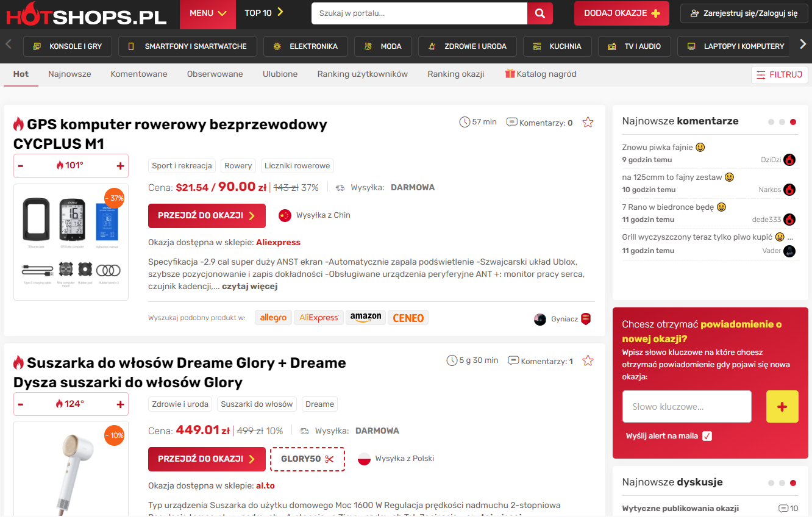Viewport: 812px width, 519px height.
Task: Open Aliexpress store link
Action: 278,242
